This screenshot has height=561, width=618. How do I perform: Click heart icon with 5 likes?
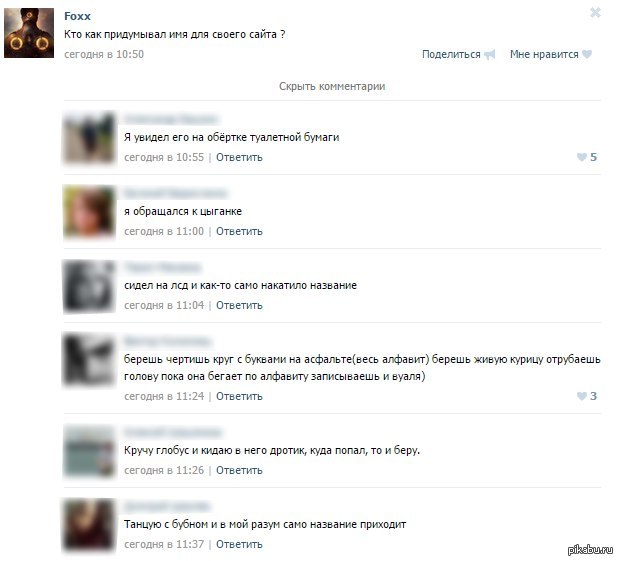[581, 157]
